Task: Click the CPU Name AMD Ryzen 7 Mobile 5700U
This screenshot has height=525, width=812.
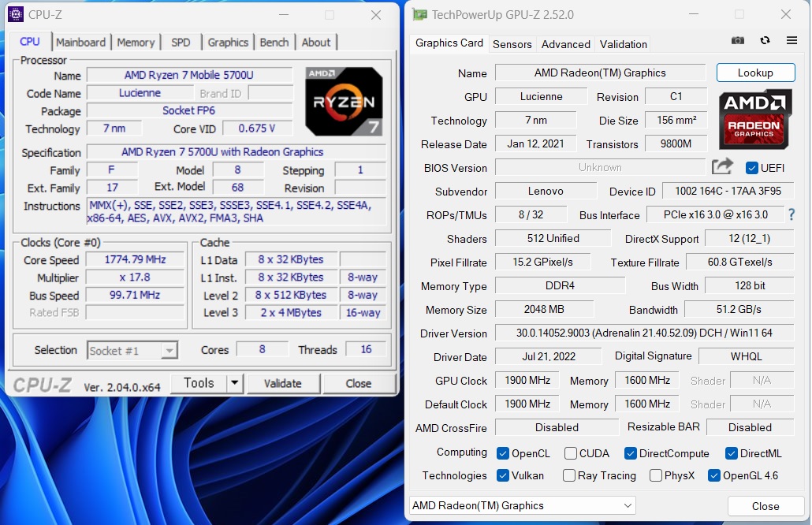Action: click(x=189, y=75)
